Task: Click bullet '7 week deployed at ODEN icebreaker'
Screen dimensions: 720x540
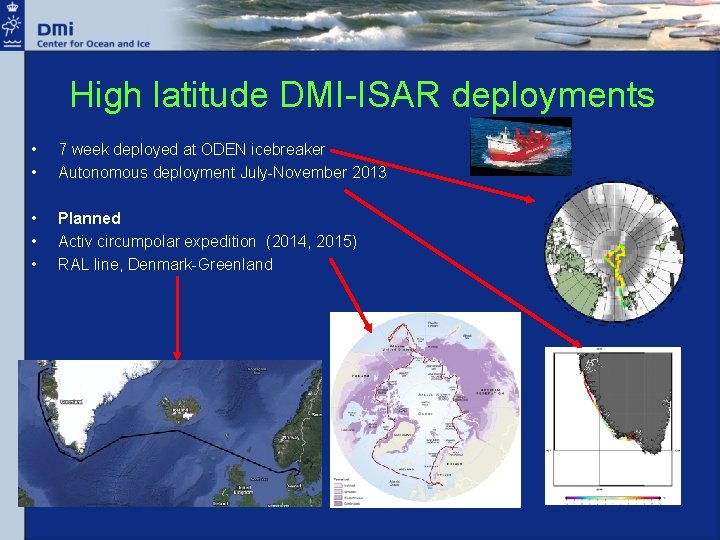Action: 192,149
